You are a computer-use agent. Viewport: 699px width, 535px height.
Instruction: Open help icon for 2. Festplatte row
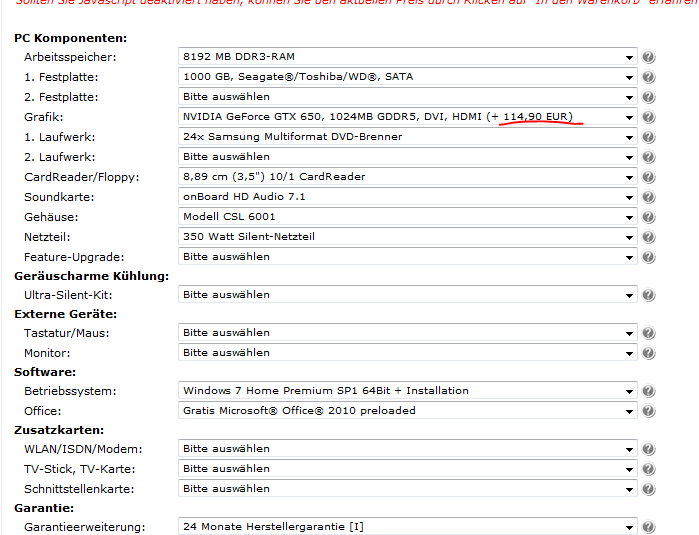click(649, 97)
